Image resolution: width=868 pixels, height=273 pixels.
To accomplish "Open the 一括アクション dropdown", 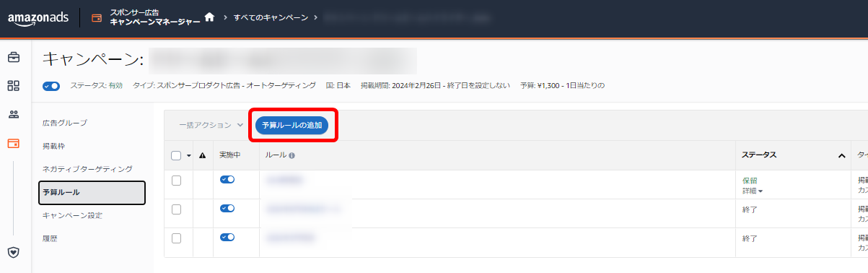I will coord(211,125).
